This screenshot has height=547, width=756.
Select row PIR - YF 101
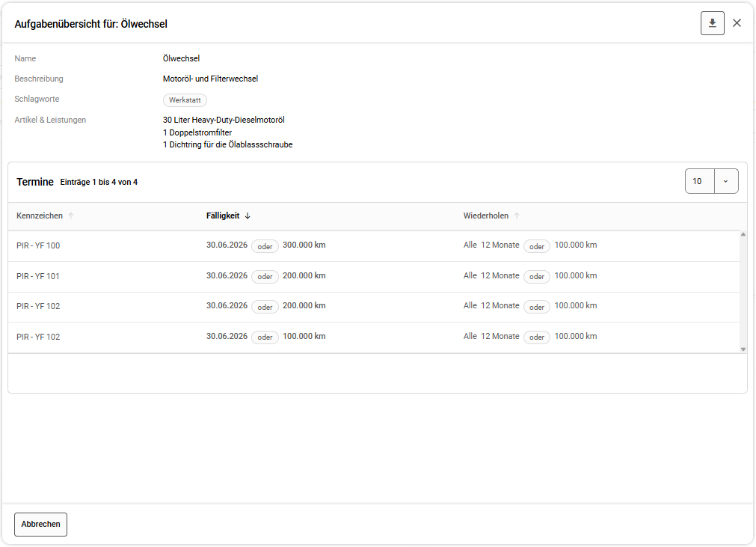click(38, 277)
